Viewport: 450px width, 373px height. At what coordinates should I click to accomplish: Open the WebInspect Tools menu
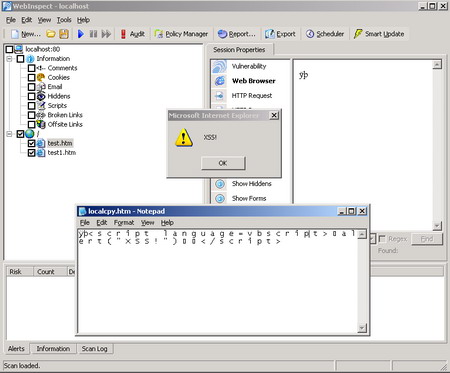pos(64,20)
